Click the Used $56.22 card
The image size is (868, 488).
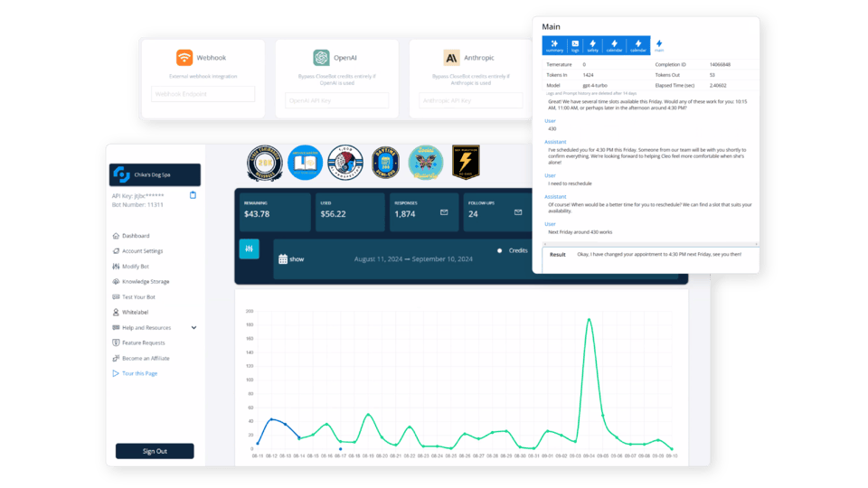(350, 211)
